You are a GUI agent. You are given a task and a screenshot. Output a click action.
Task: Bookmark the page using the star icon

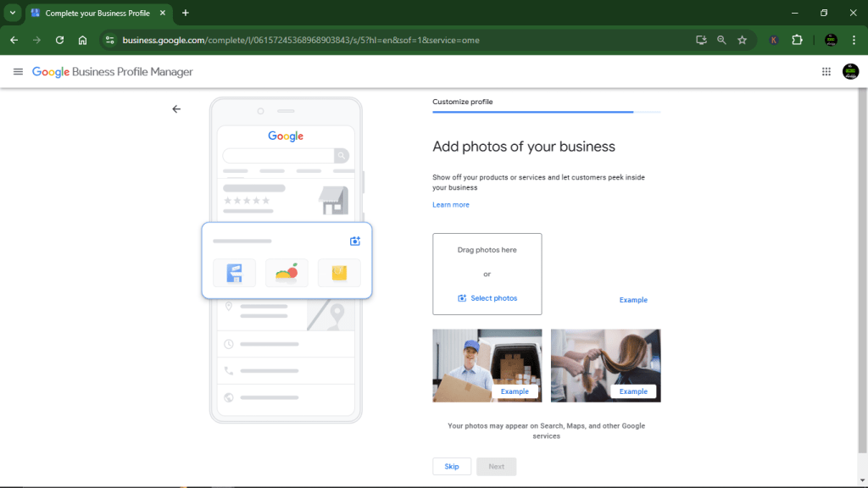coord(740,39)
